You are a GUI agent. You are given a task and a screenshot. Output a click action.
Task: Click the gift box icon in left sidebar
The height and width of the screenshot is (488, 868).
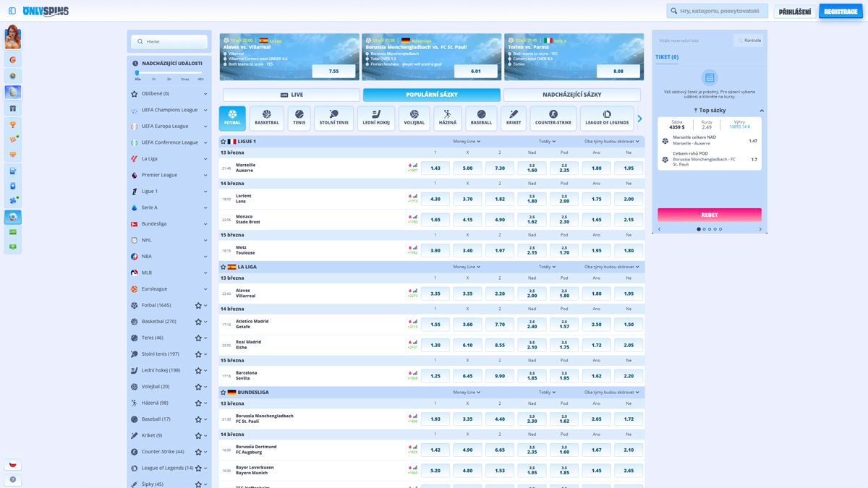12,108
